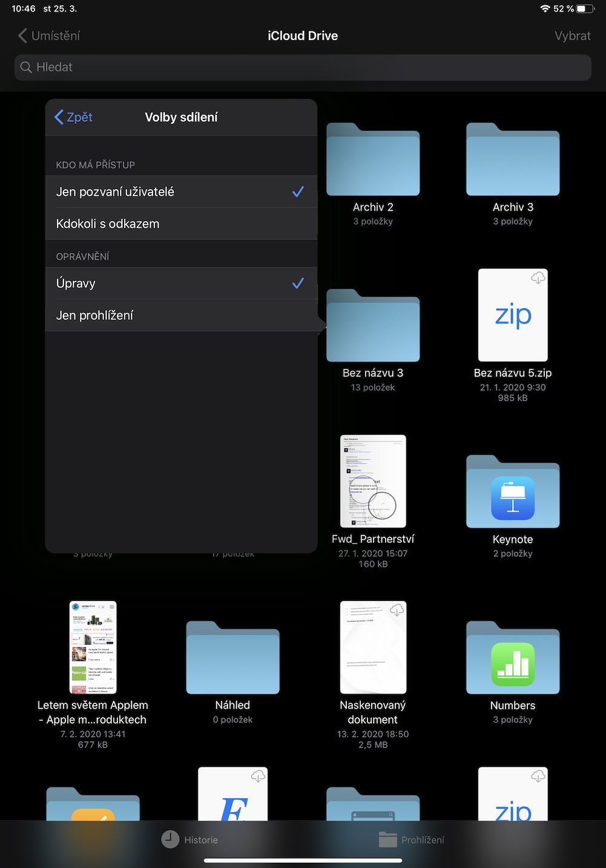Select Jen pozvaní uživatelé access option

(181, 192)
